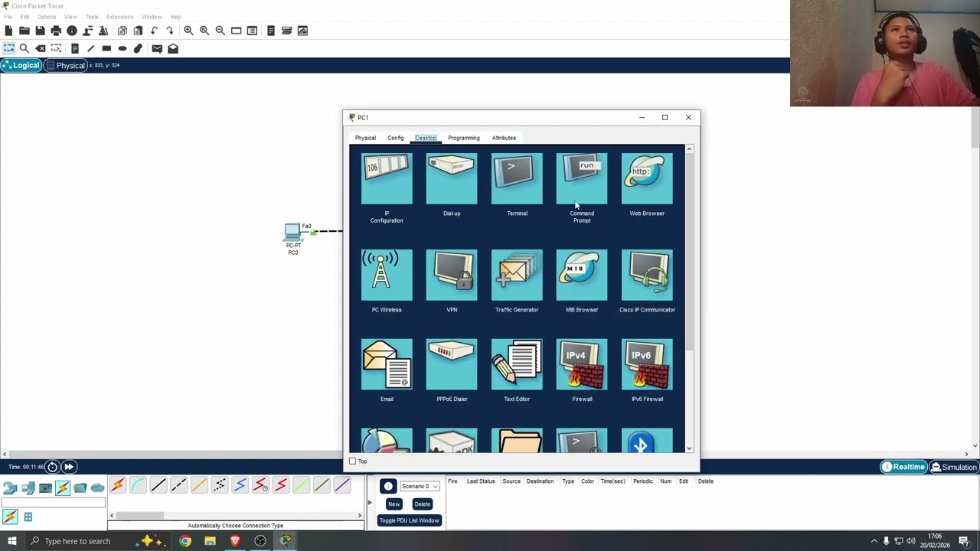Open the VPN application icon
Screen dimensions: 980x551
452,275
